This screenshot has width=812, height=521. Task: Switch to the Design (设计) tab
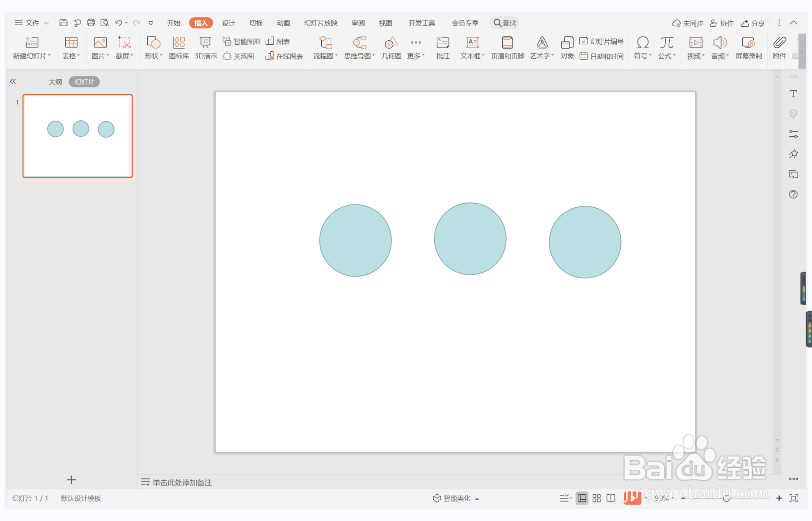[x=228, y=23]
